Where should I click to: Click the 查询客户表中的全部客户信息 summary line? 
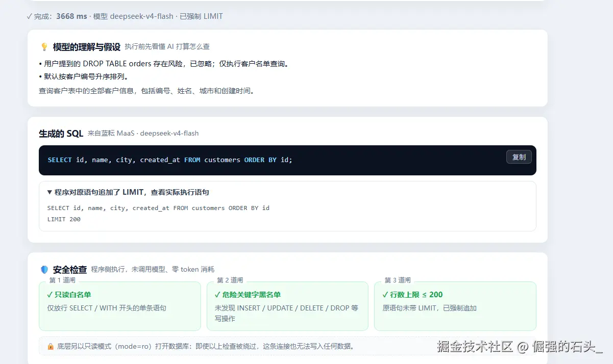click(147, 91)
